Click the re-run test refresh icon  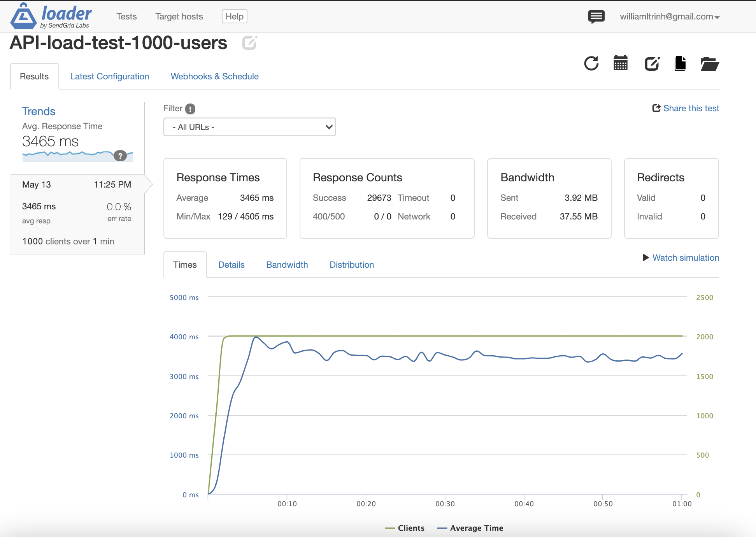click(591, 63)
